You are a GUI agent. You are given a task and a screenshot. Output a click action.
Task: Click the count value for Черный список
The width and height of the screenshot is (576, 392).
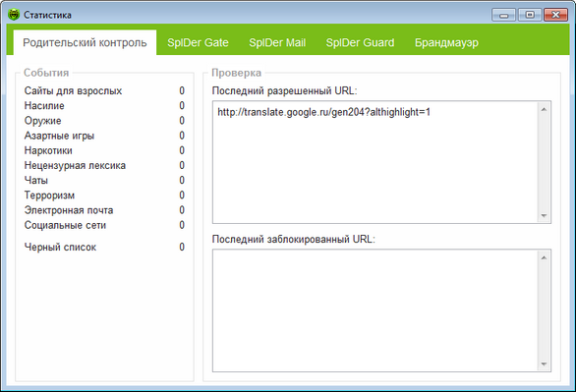coord(182,247)
